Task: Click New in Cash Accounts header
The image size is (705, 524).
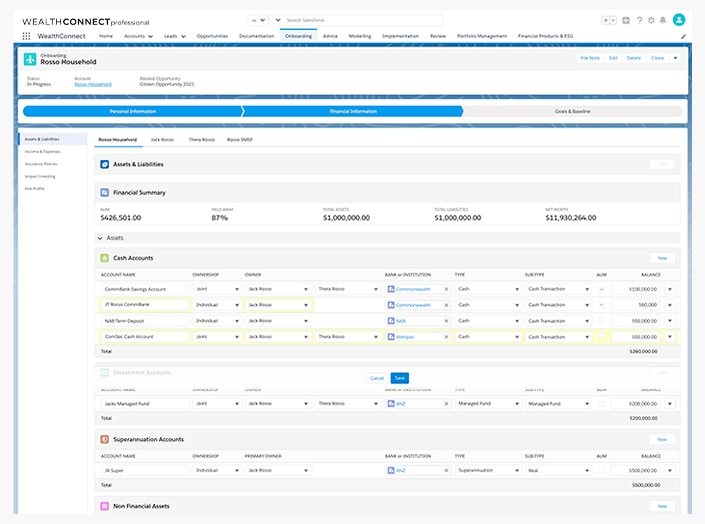Action: [662, 258]
